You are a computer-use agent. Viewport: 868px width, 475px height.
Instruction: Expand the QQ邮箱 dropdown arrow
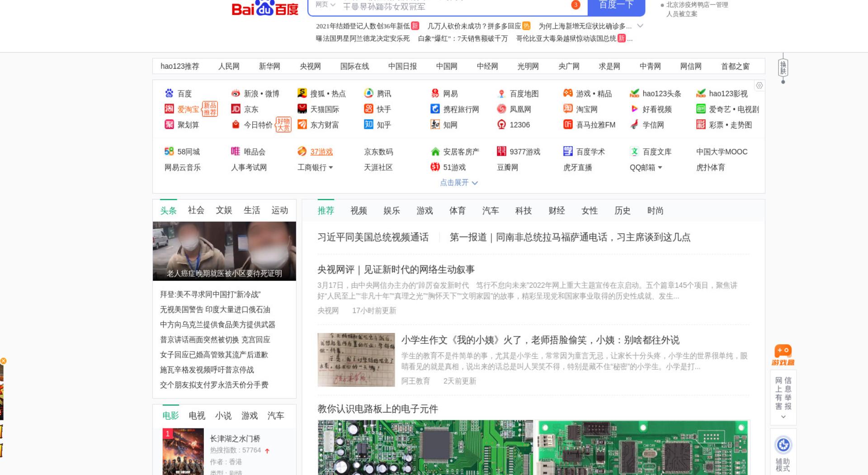(x=660, y=167)
